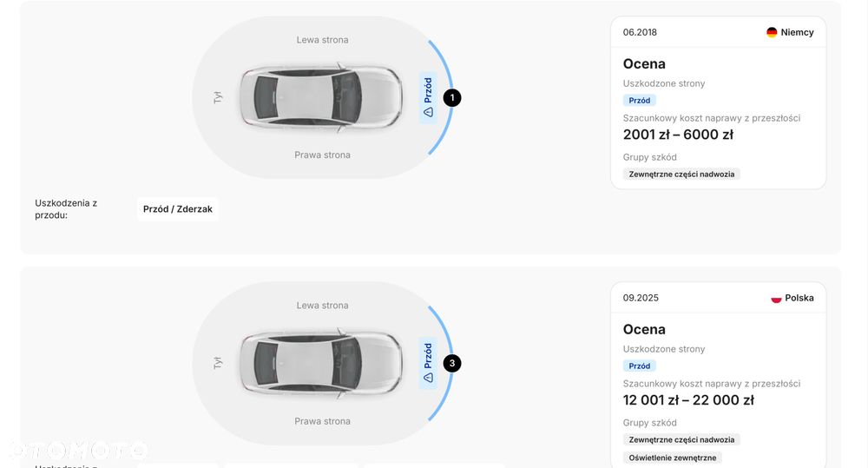Image resolution: width=868 pixels, height=468 pixels.
Task: Click the car image in the 06.2018 diagram
Action: (x=321, y=97)
